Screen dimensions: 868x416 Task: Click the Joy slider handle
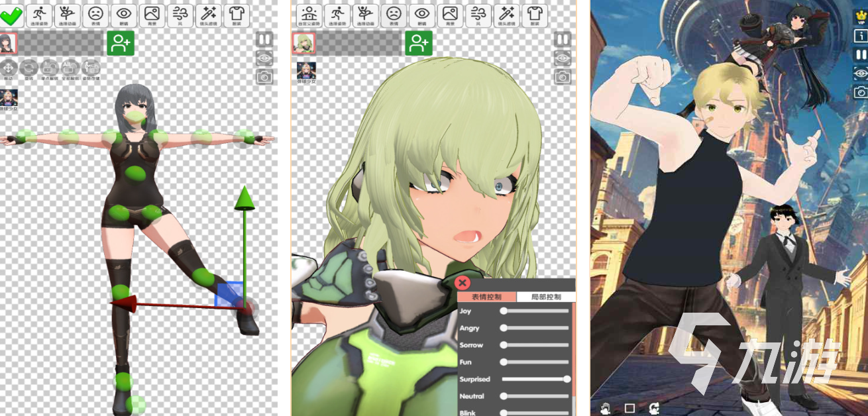click(504, 311)
